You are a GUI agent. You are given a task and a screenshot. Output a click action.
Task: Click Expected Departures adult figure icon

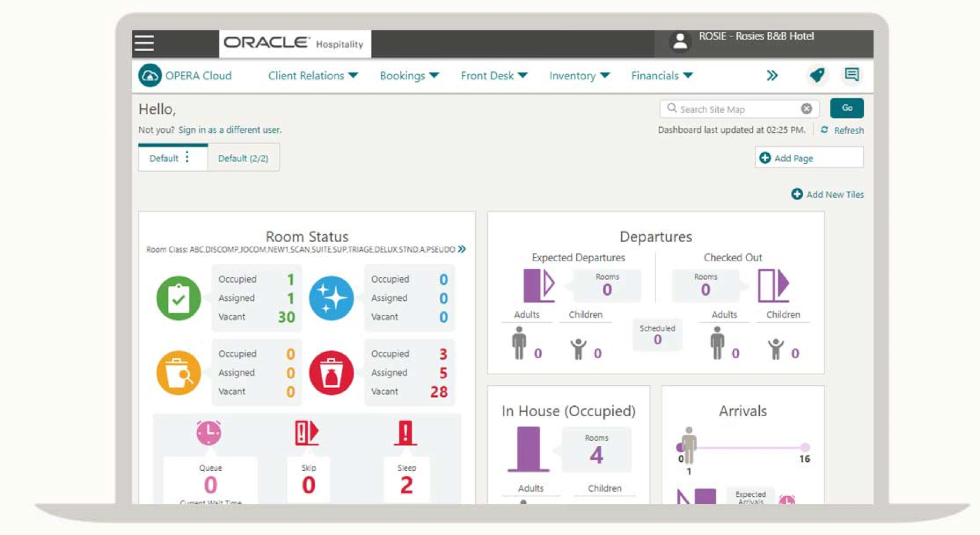(x=519, y=342)
